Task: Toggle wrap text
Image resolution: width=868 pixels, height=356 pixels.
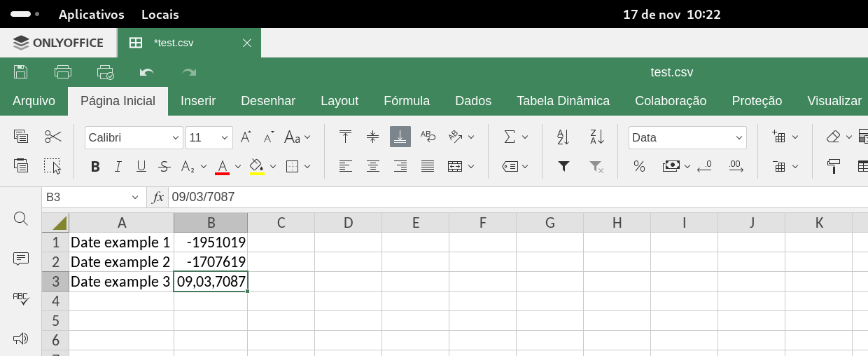Action: (428, 137)
